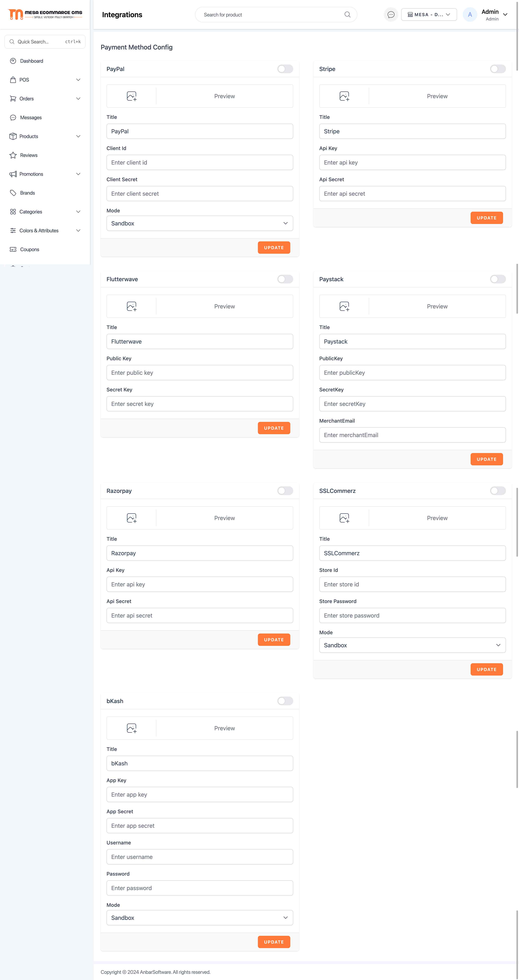Viewport: 519px width, 980px height.
Task: Click UPDATE button in bKash card
Action: [274, 942]
